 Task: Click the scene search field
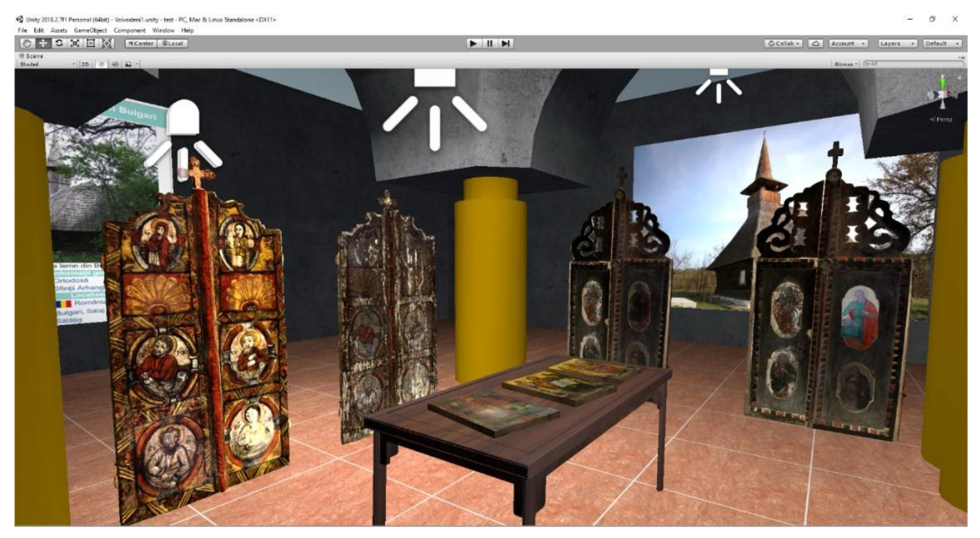coord(913,64)
